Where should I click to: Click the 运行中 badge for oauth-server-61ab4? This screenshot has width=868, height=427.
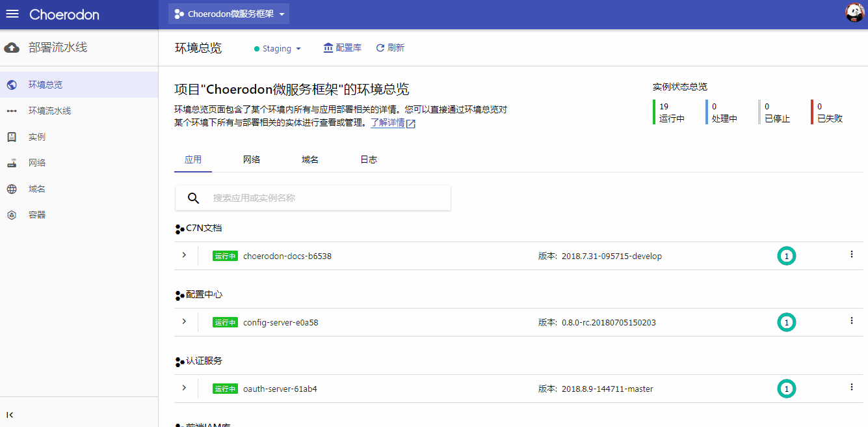click(225, 389)
